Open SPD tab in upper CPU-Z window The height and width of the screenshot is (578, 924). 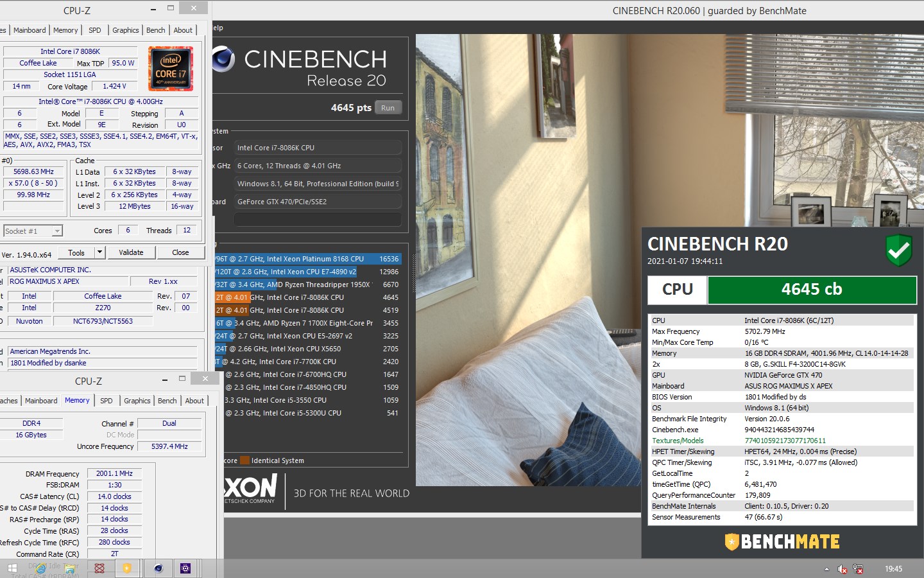coord(95,30)
